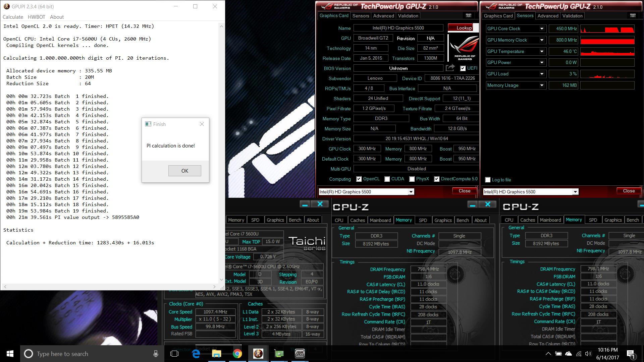Open Graphics Card tab in right GPU-Z window

pyautogui.click(x=498, y=16)
